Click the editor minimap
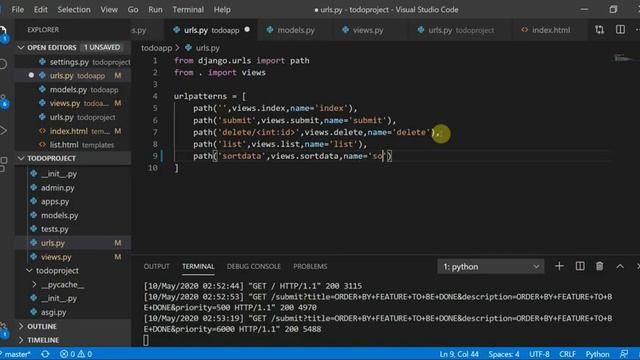This screenshot has width=640, height=360. click(x=624, y=59)
